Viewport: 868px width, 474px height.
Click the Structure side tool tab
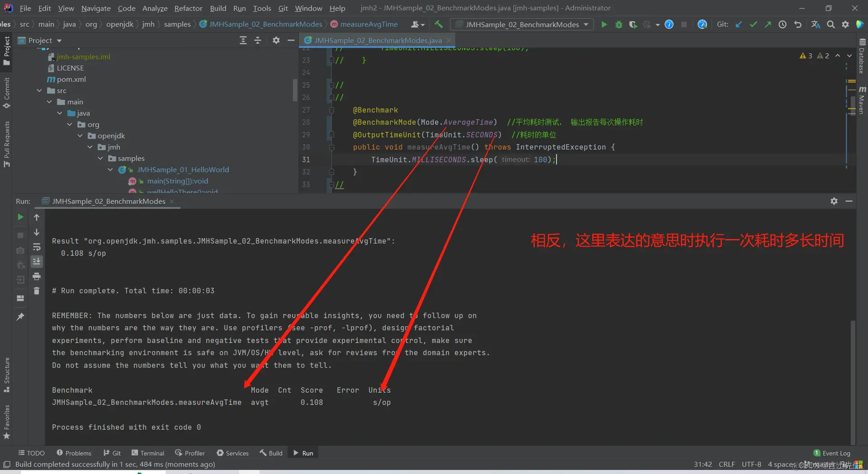(x=6, y=375)
